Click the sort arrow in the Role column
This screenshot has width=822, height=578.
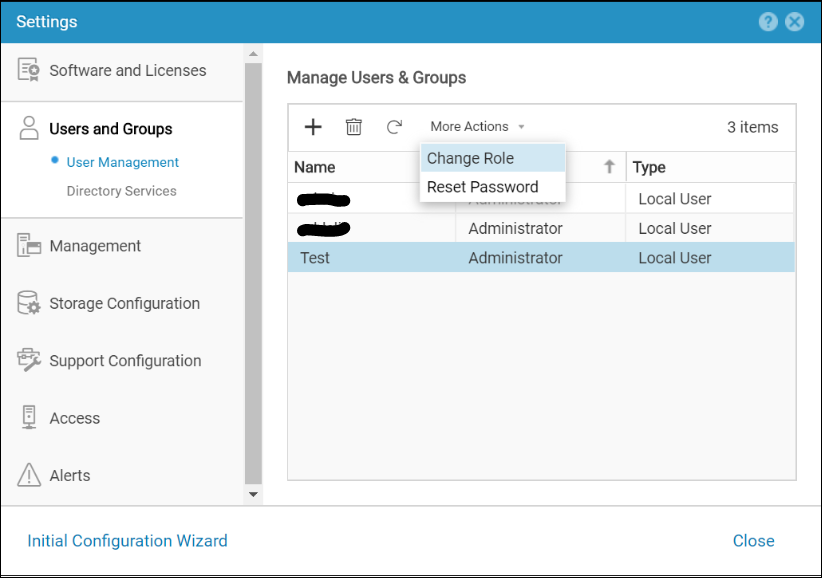[x=609, y=167]
